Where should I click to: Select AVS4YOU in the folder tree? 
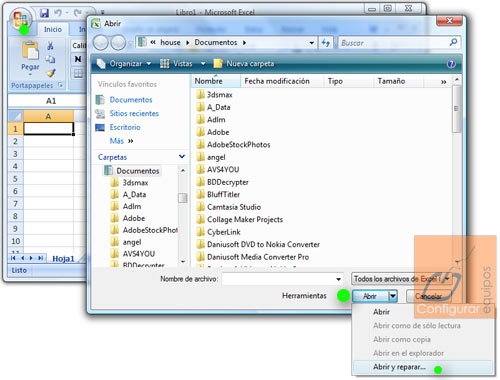139,254
